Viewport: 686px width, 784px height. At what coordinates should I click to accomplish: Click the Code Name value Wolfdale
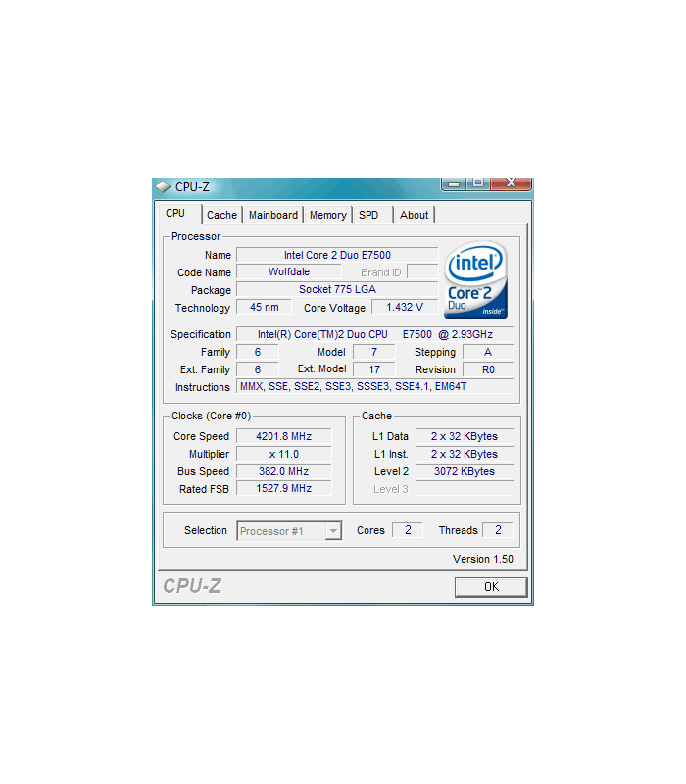[289, 272]
